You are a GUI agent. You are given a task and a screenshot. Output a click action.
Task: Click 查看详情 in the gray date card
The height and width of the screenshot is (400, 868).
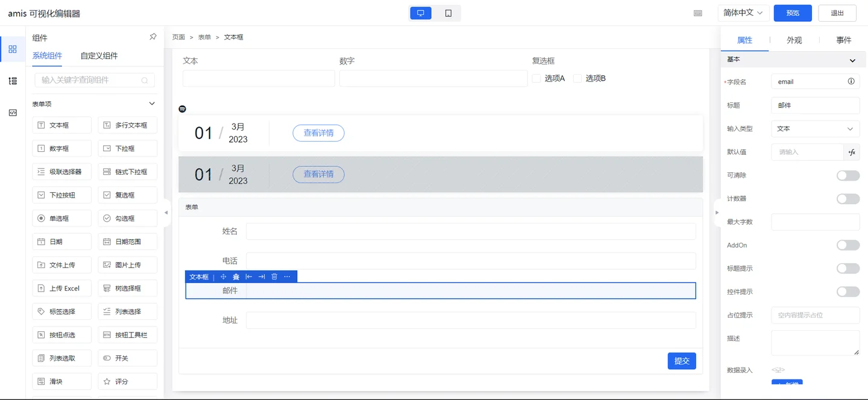coord(318,175)
